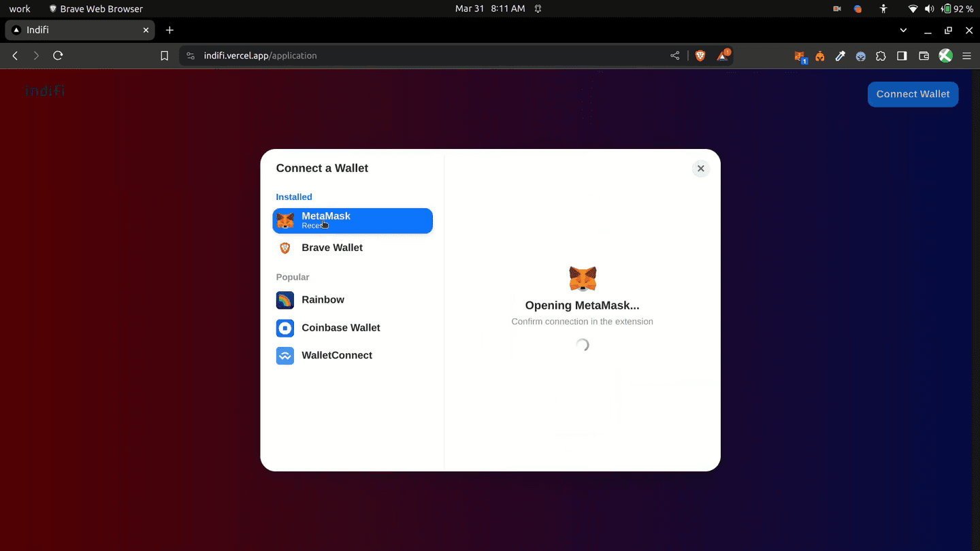Open Brave Shields panel

click(700, 56)
